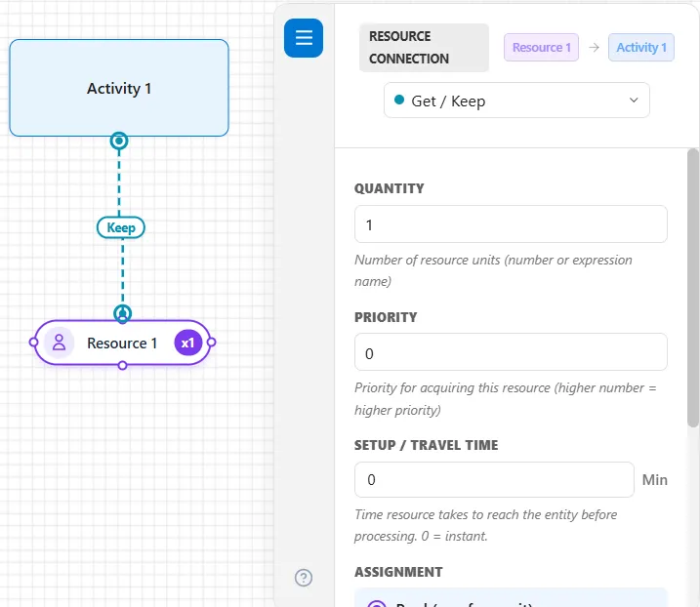Image resolution: width=700 pixels, height=607 pixels.
Task: Click the chevron arrow in Get / Keep dropdown
Action: click(634, 100)
